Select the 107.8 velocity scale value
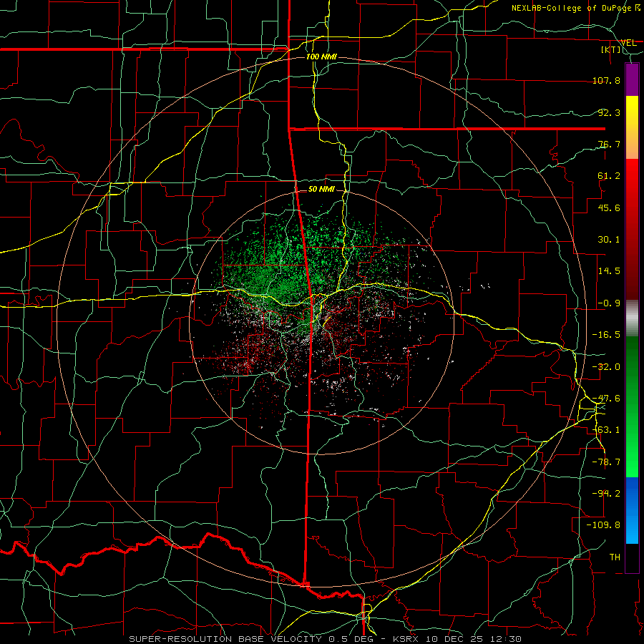The height and width of the screenshot is (644, 644). point(606,80)
